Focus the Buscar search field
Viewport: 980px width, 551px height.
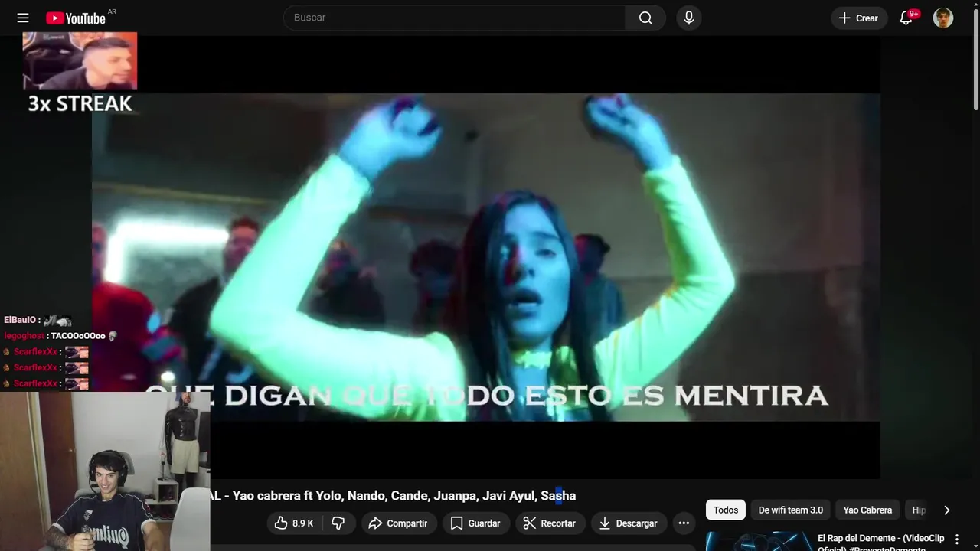(455, 18)
